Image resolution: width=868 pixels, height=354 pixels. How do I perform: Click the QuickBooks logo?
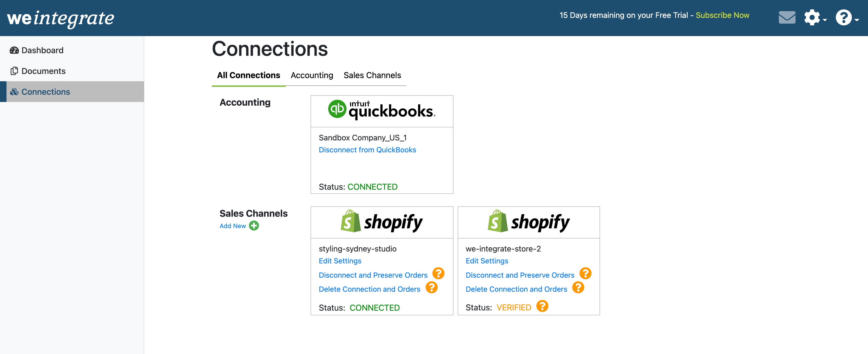click(x=382, y=111)
